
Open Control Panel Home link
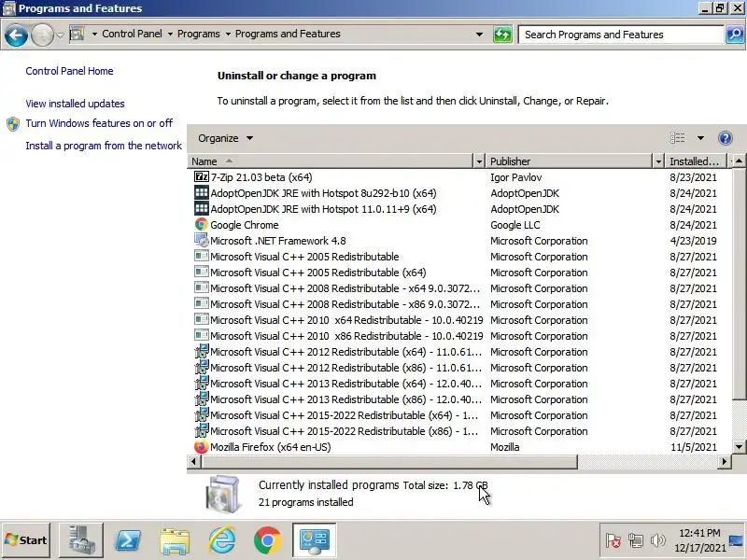click(69, 71)
